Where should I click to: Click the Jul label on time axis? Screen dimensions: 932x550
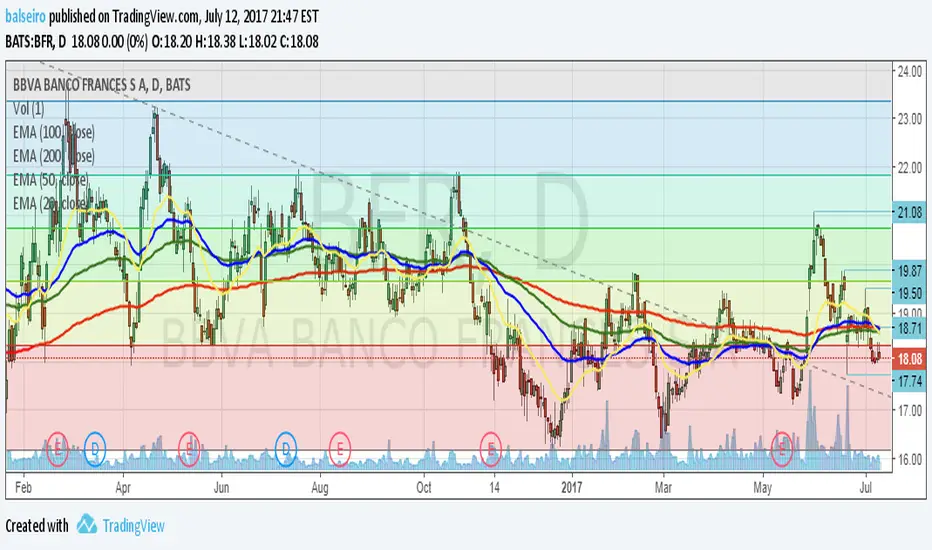[866, 488]
